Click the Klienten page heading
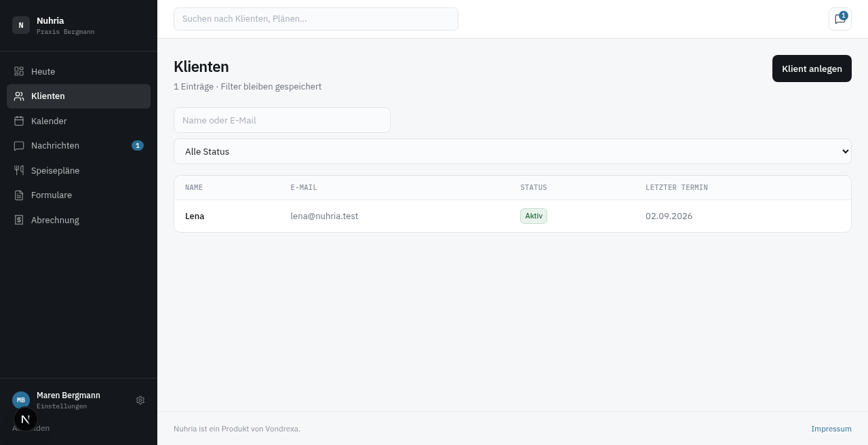The width and height of the screenshot is (868, 445). [201, 66]
